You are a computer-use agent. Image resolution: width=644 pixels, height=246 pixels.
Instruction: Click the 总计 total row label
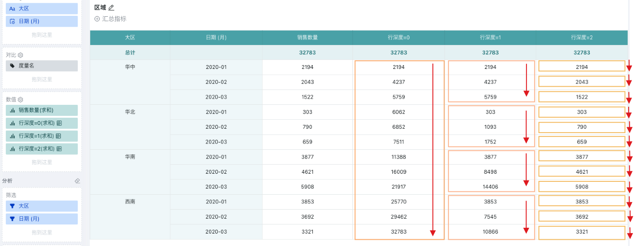129,53
